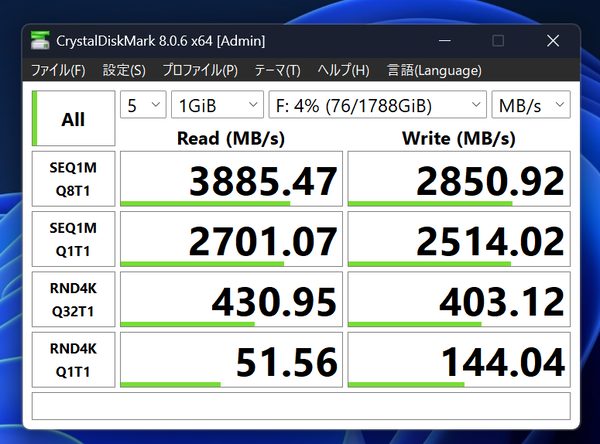
Task: Start the RND4K Q32T1 test
Action: point(73,299)
